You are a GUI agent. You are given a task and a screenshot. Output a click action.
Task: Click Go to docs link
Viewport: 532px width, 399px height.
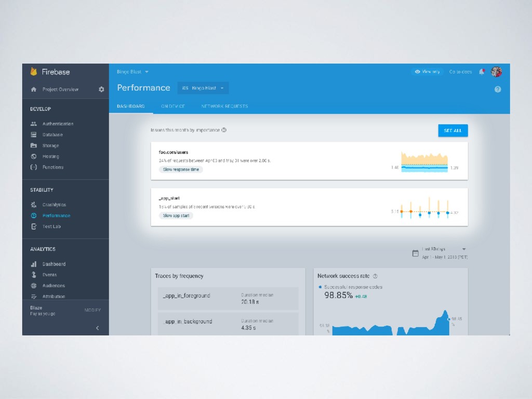point(460,72)
